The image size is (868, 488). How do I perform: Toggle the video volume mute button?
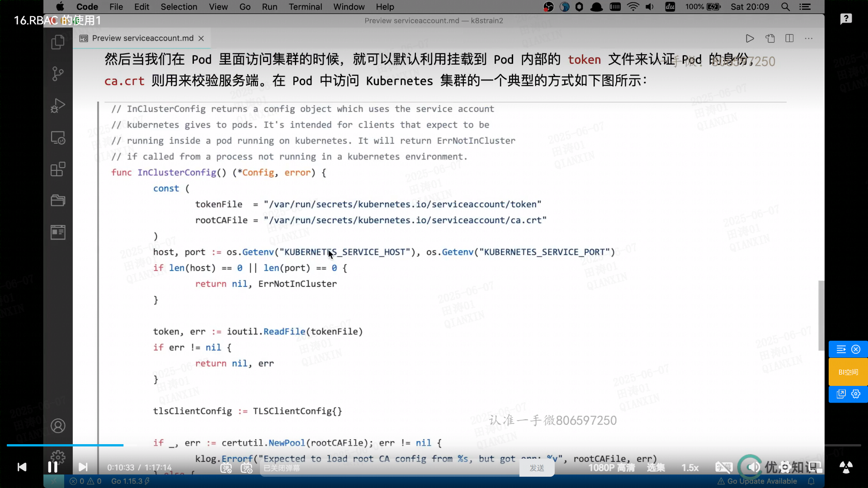click(x=753, y=467)
